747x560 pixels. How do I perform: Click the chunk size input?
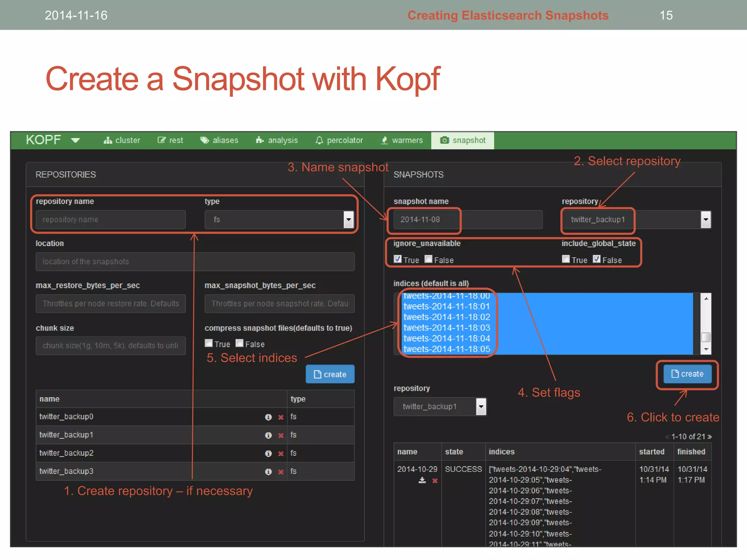111,346
